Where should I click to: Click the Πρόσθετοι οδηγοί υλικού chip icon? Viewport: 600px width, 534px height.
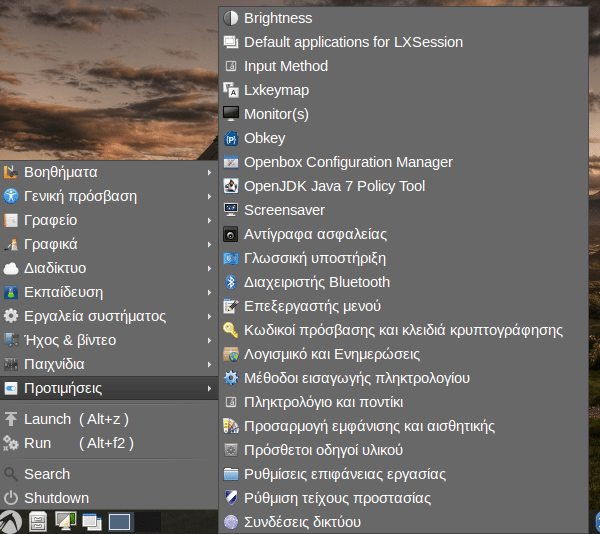[231, 450]
